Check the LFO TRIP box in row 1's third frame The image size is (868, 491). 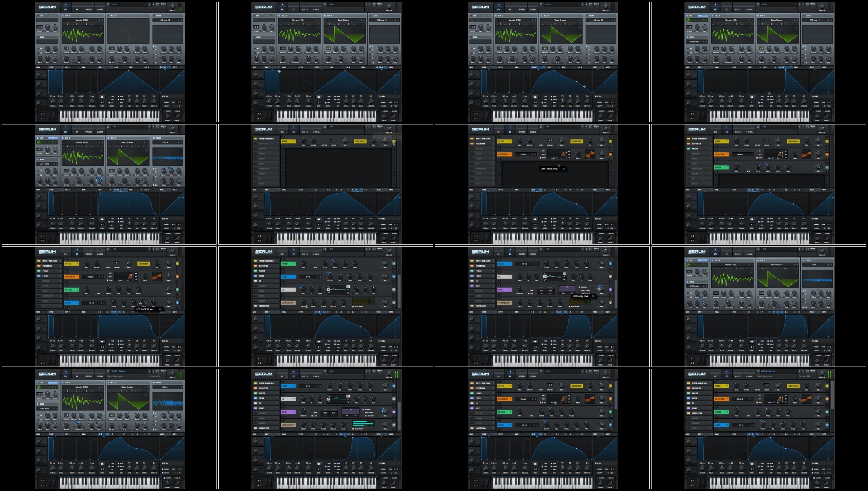coord(552,103)
